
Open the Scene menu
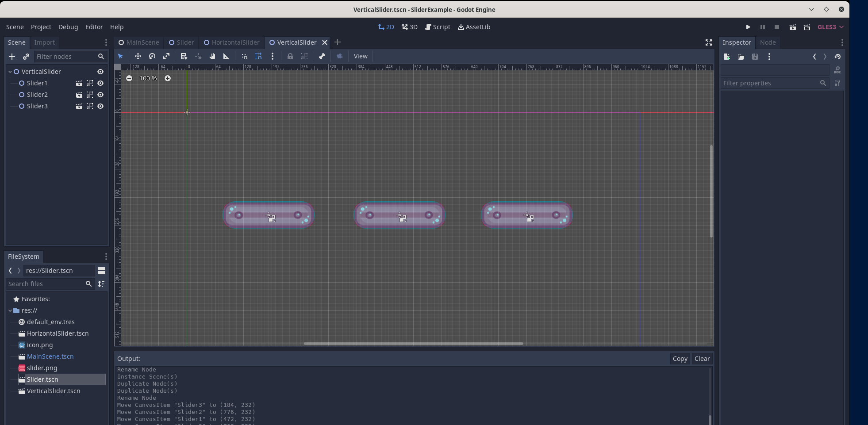[x=15, y=27]
